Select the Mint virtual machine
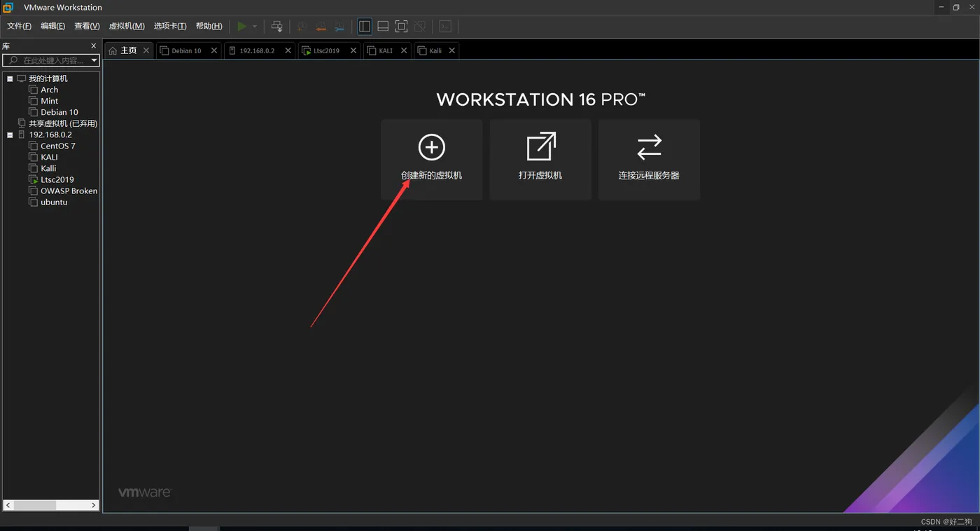980x531 pixels. pyautogui.click(x=49, y=101)
